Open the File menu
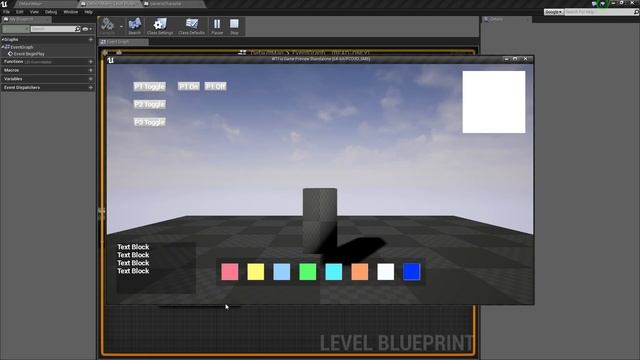The height and width of the screenshot is (360, 640). 7,12
